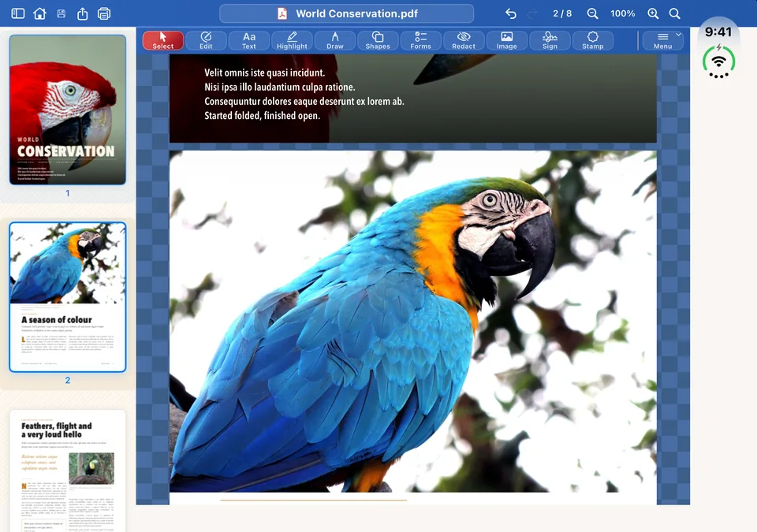The height and width of the screenshot is (532, 757).
Task: Click thumbnail page number label 1
Action: [68, 193]
